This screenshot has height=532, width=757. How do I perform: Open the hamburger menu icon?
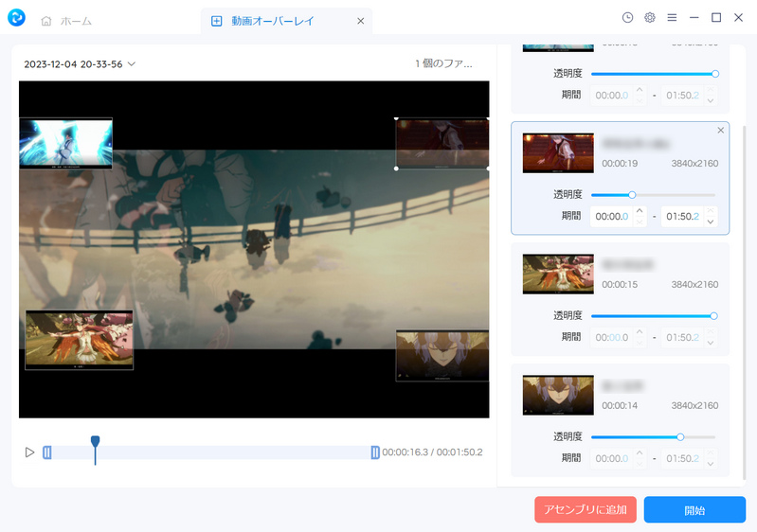pos(672,17)
